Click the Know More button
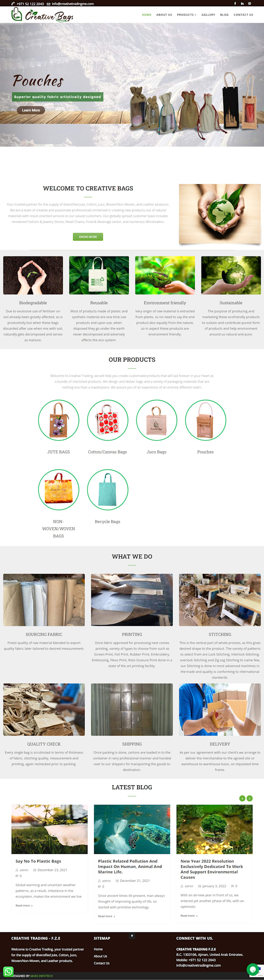 (88, 237)
